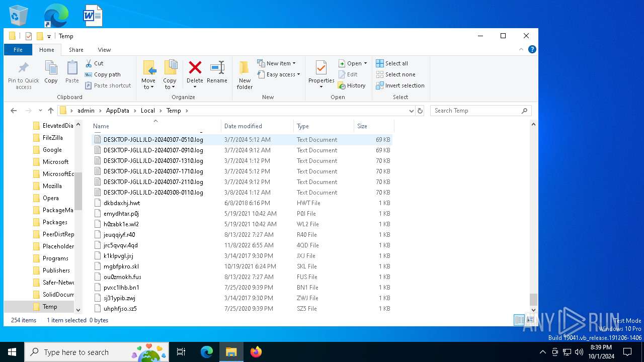Click the Edit command
The height and width of the screenshot is (362, 644).
347,74
